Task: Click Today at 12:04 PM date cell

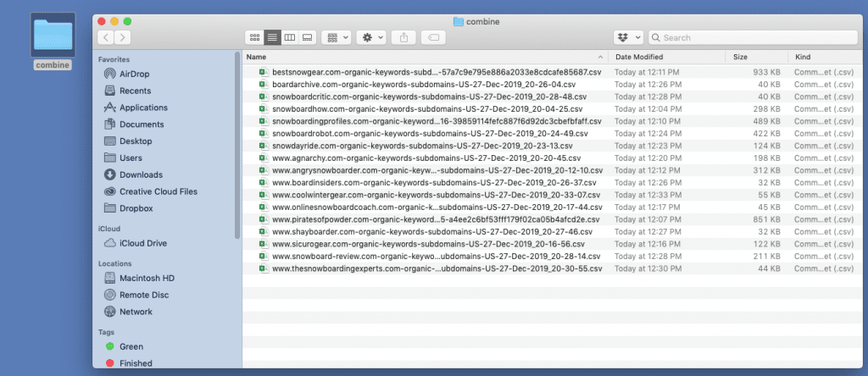Action: click(647, 109)
